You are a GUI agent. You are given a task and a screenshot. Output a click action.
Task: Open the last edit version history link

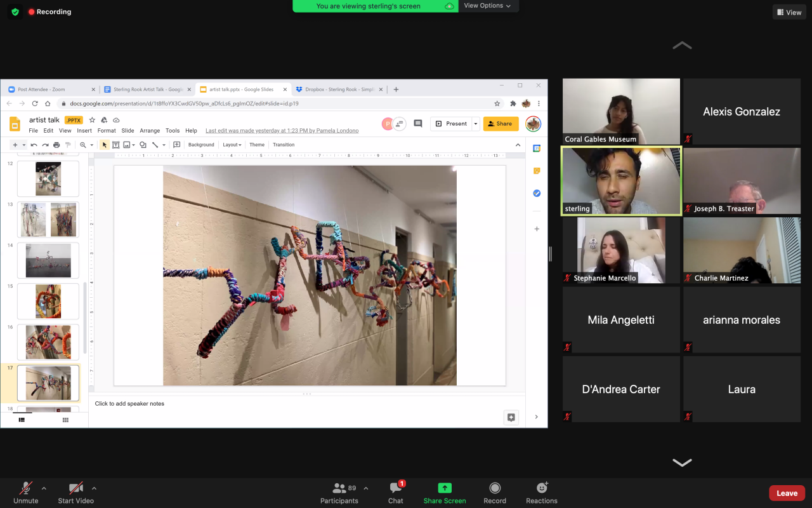tap(282, 131)
